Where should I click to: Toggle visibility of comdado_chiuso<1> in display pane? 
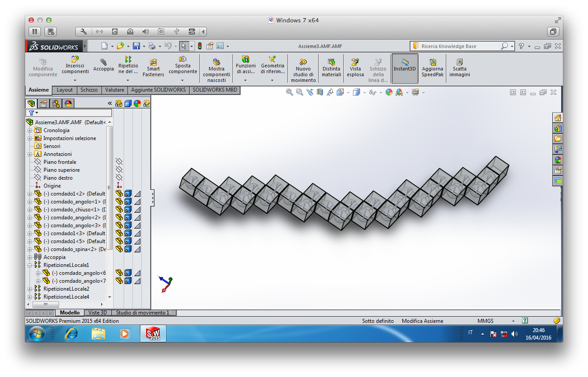119,210
